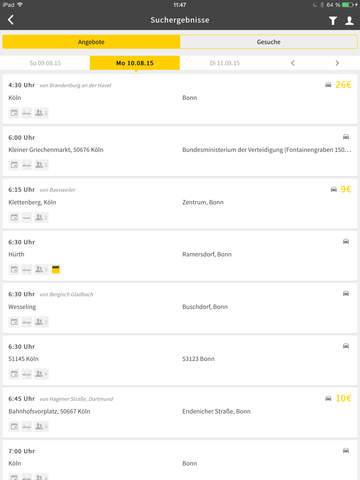Show later dates with right chevron
The height and width of the screenshot is (480, 360).
pyautogui.click(x=337, y=63)
